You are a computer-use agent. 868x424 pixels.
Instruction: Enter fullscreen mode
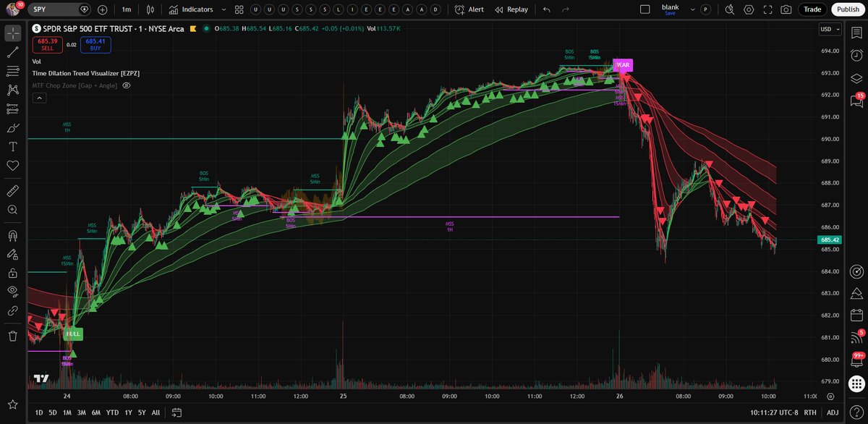pyautogui.click(x=767, y=9)
